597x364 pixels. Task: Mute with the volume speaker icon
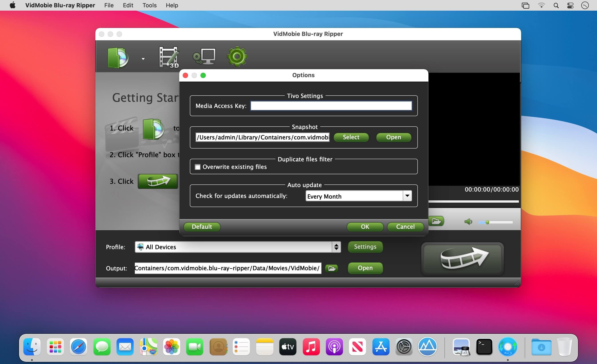(x=468, y=222)
